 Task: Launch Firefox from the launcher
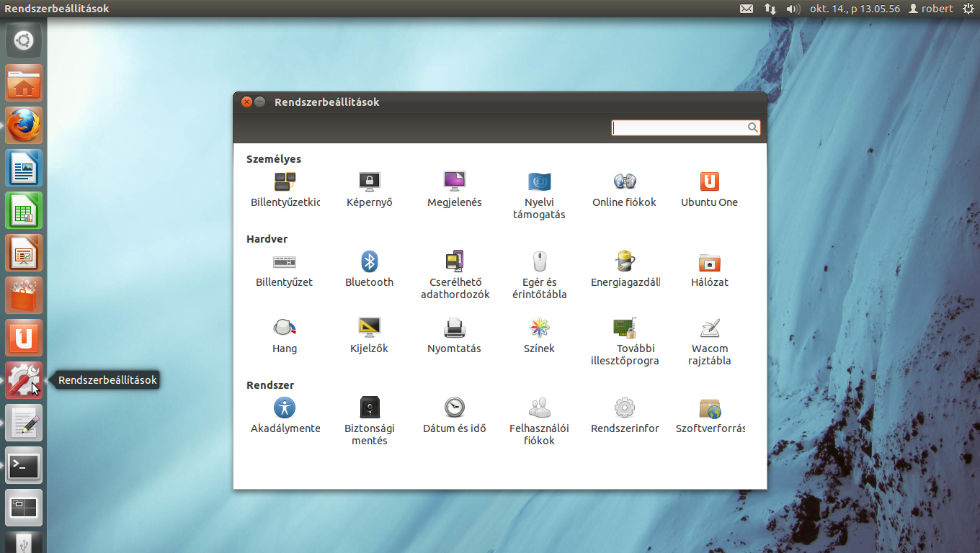(x=24, y=125)
